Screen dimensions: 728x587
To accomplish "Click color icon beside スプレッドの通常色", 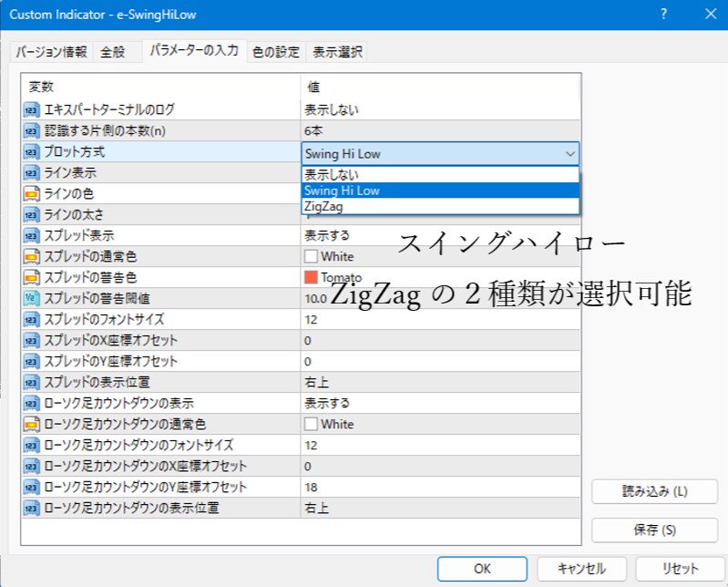I will pos(31,256).
